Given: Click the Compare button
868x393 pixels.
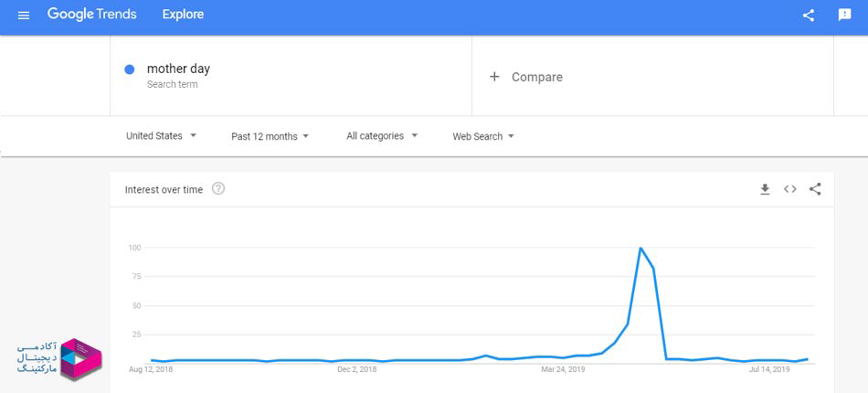Looking at the screenshot, I should point(536,77).
